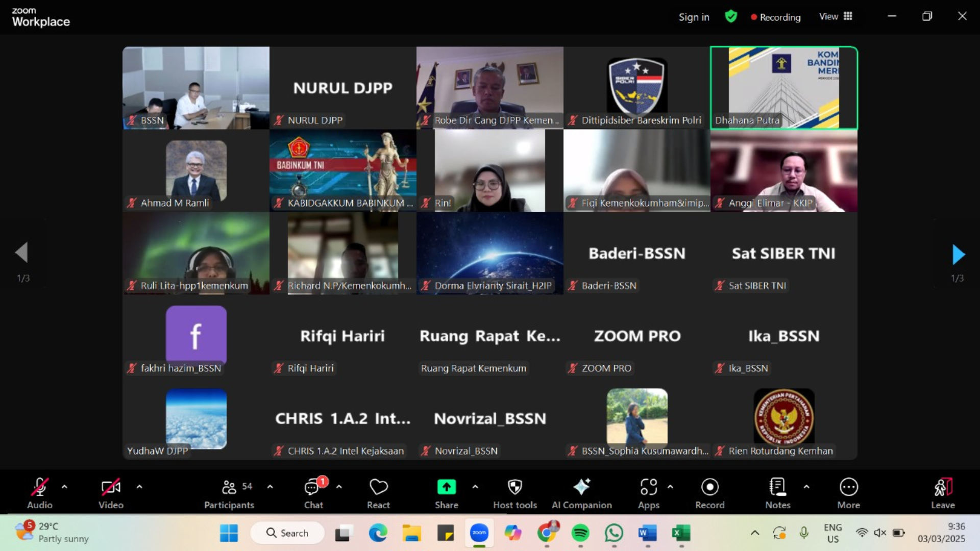
Task: Open Spotify from the taskbar
Action: point(580,533)
